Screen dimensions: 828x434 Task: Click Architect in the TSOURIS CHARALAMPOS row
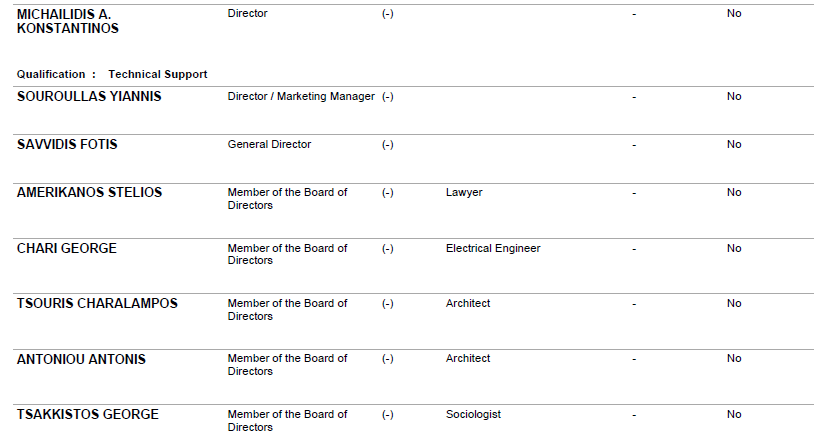point(468,303)
